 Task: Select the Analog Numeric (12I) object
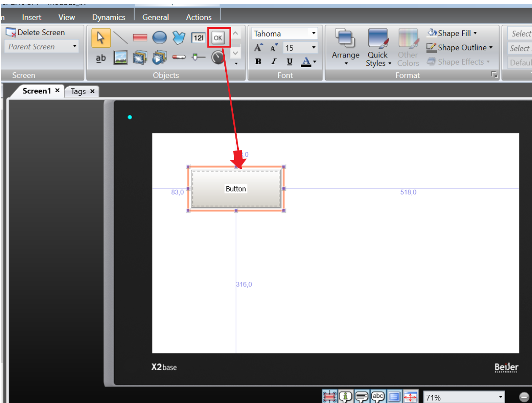click(x=198, y=38)
